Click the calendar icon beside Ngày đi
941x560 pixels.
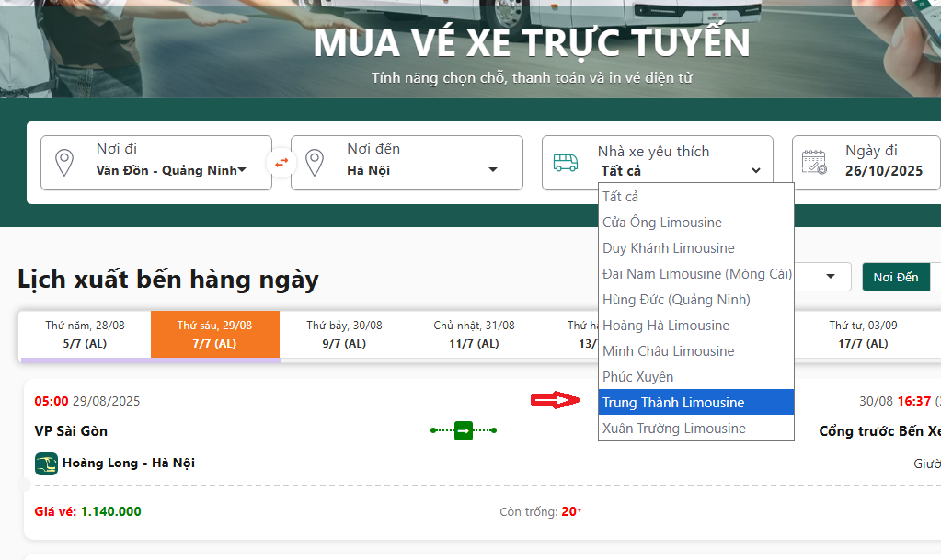coord(814,163)
